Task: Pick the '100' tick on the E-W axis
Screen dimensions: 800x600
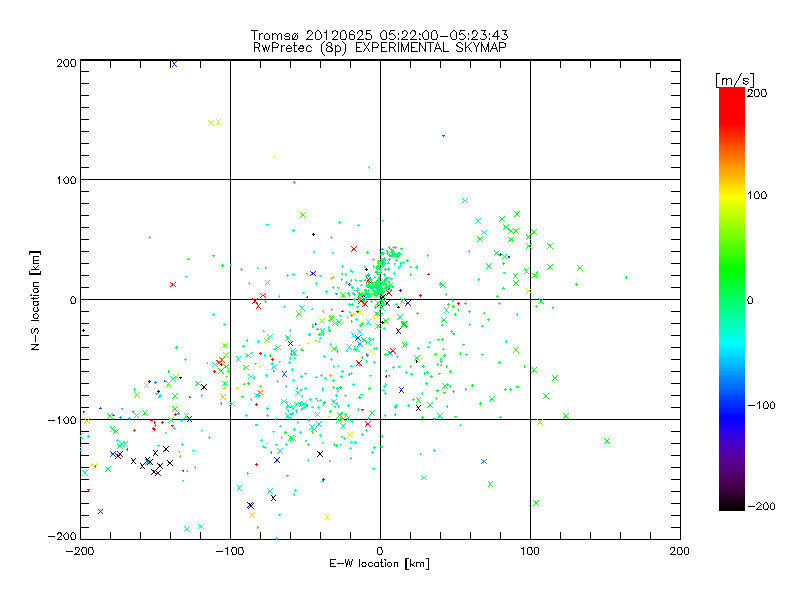Action: [530, 551]
